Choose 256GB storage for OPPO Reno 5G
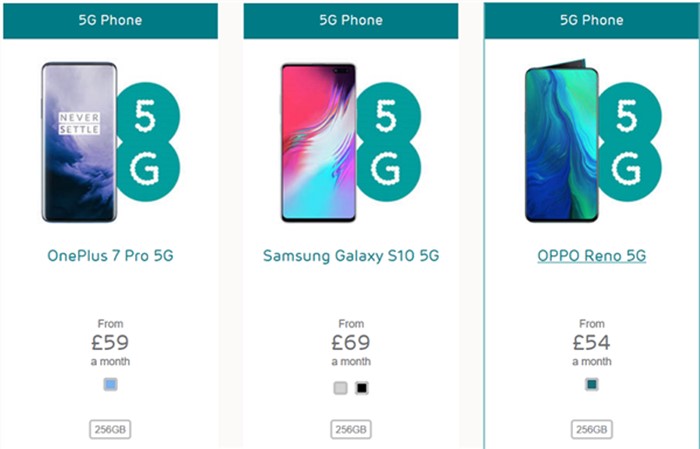Viewport: 700px width, 449px height. pos(592,429)
